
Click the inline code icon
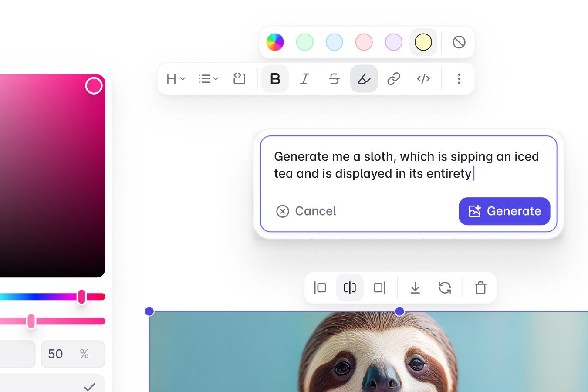[x=423, y=79]
